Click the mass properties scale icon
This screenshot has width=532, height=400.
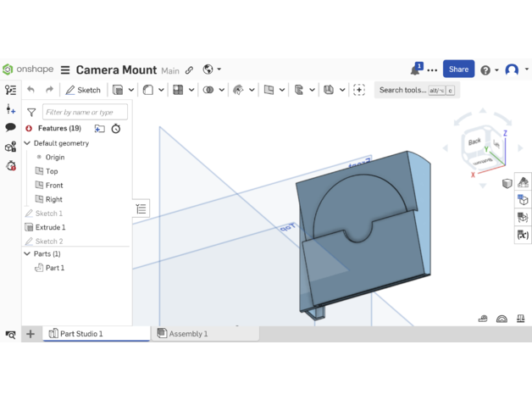[520, 319]
